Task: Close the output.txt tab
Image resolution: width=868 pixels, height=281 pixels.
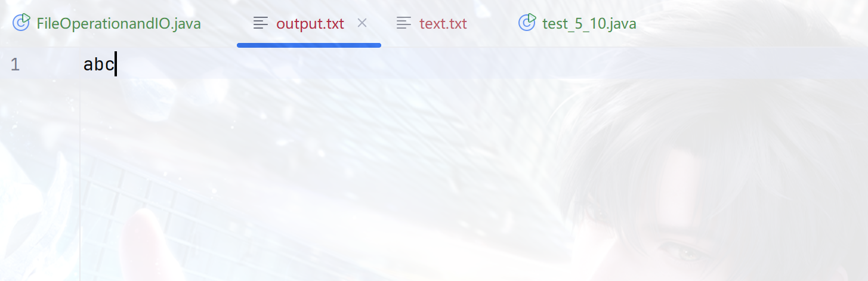Action: tap(362, 23)
